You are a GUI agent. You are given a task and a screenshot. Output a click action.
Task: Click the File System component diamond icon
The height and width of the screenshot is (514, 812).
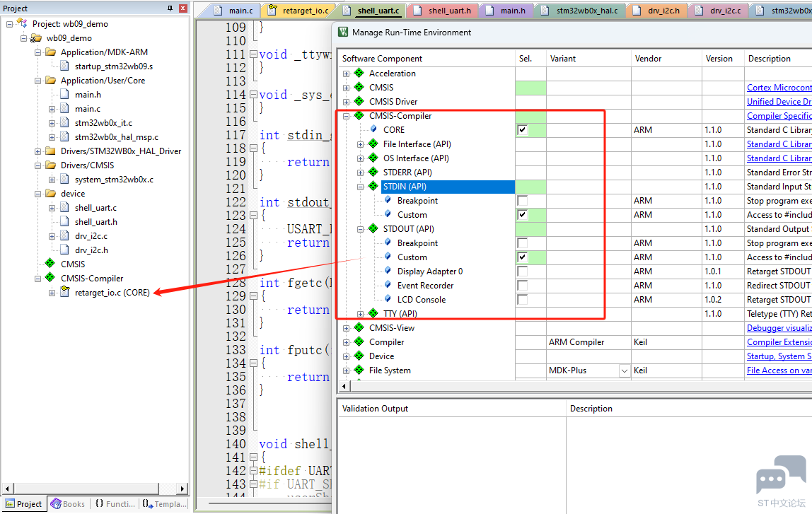tap(359, 370)
